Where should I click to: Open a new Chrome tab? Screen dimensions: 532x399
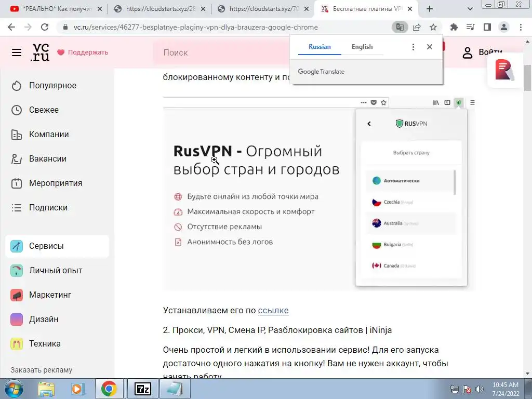(x=430, y=9)
